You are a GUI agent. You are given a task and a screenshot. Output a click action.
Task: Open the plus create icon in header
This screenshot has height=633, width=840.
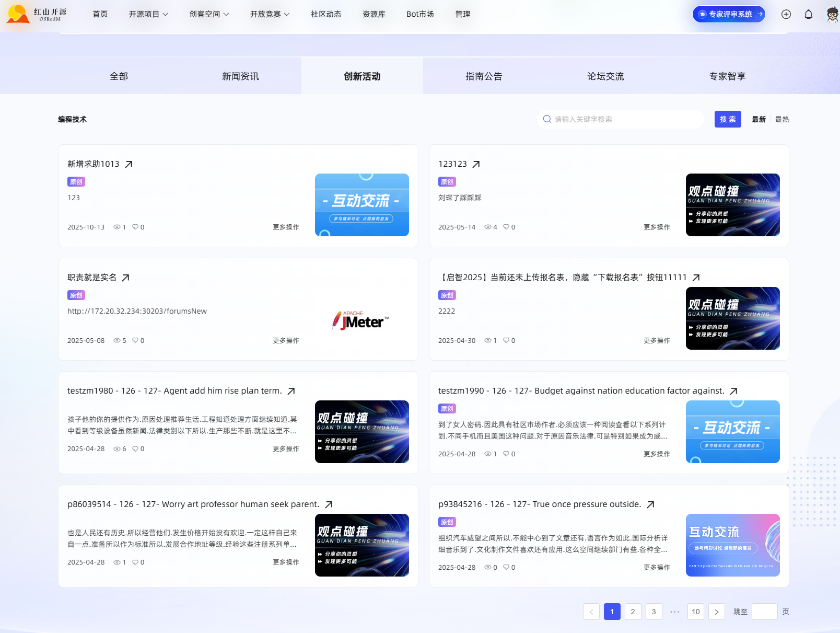(786, 14)
